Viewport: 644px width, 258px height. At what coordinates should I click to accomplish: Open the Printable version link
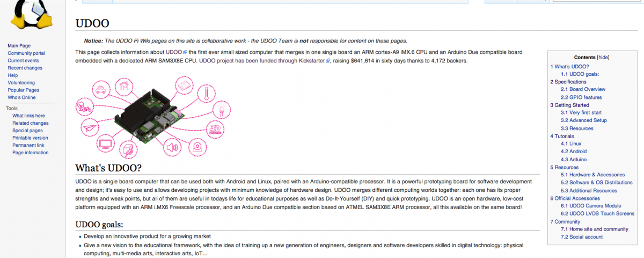pyautogui.click(x=30, y=138)
